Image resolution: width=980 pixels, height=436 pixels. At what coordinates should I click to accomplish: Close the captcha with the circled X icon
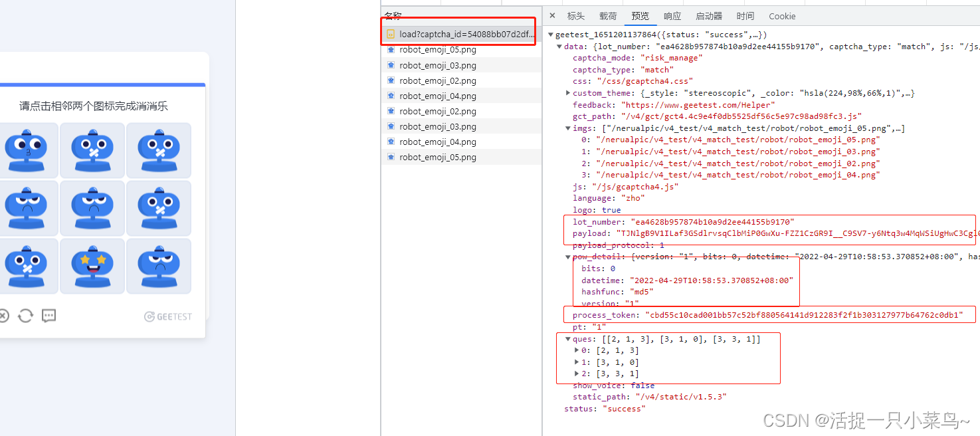coord(3,316)
